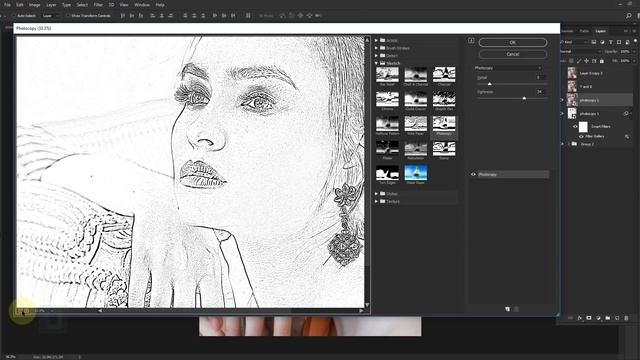Open the Normal blend mode dropdown
The height and width of the screenshot is (360, 640).
click(x=580, y=51)
